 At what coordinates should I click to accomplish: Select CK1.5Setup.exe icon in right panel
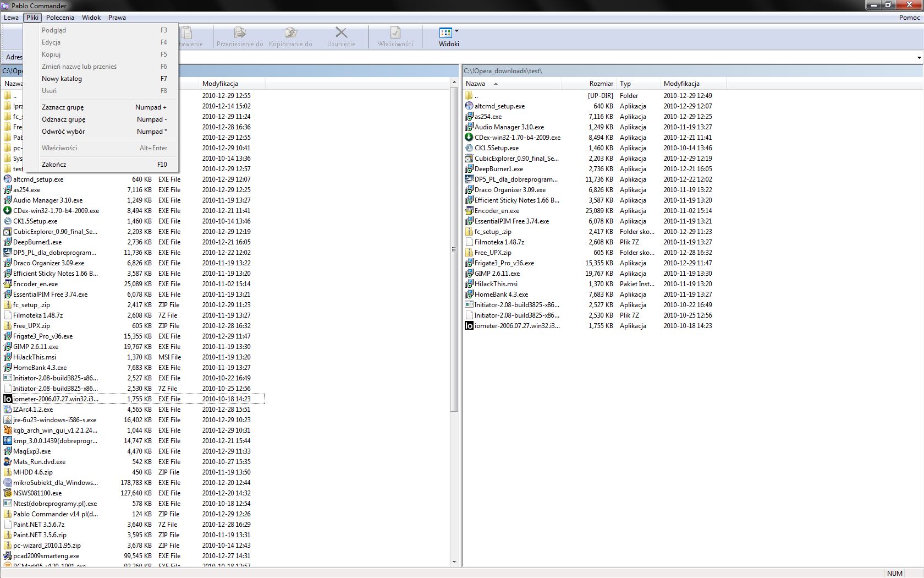(x=469, y=148)
